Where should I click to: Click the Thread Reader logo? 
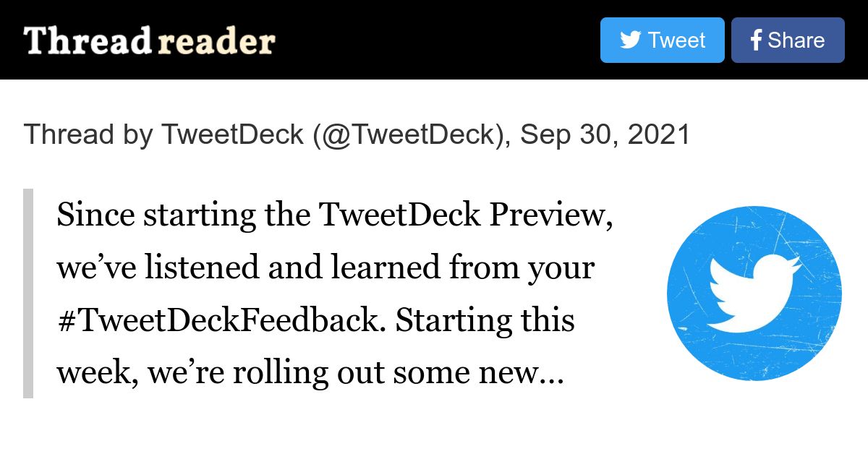tap(148, 41)
